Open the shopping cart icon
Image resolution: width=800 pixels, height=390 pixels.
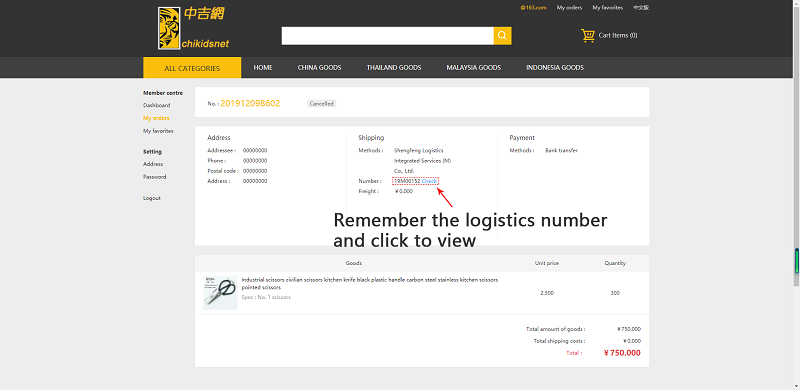point(588,35)
